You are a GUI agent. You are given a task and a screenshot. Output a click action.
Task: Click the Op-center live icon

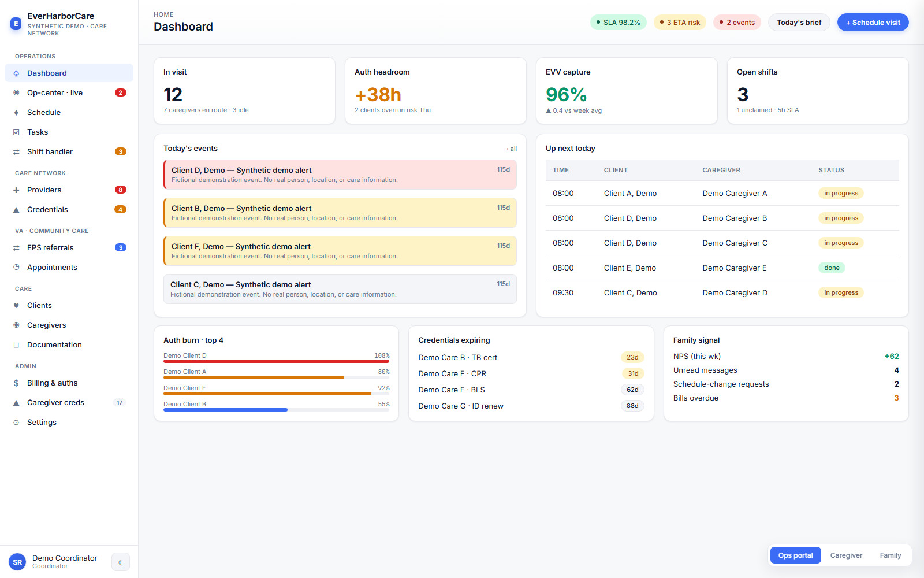point(16,93)
